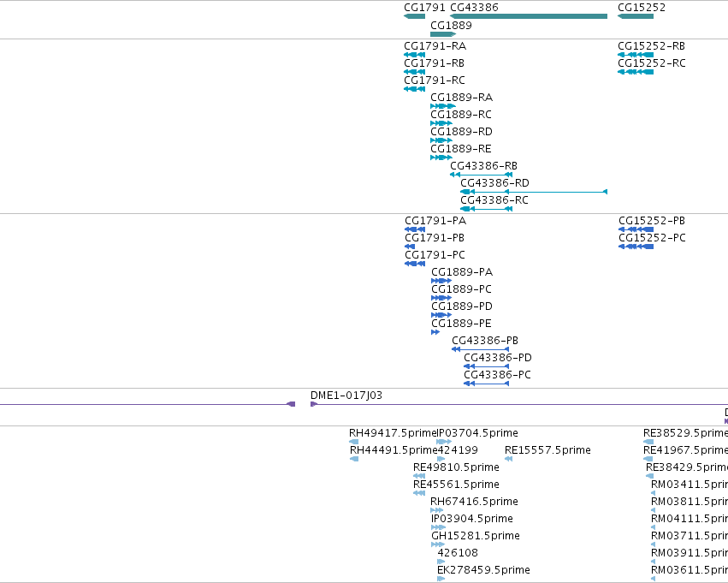Select the CG1791-RC transcript
This screenshot has width=728, height=583.
[415, 89]
